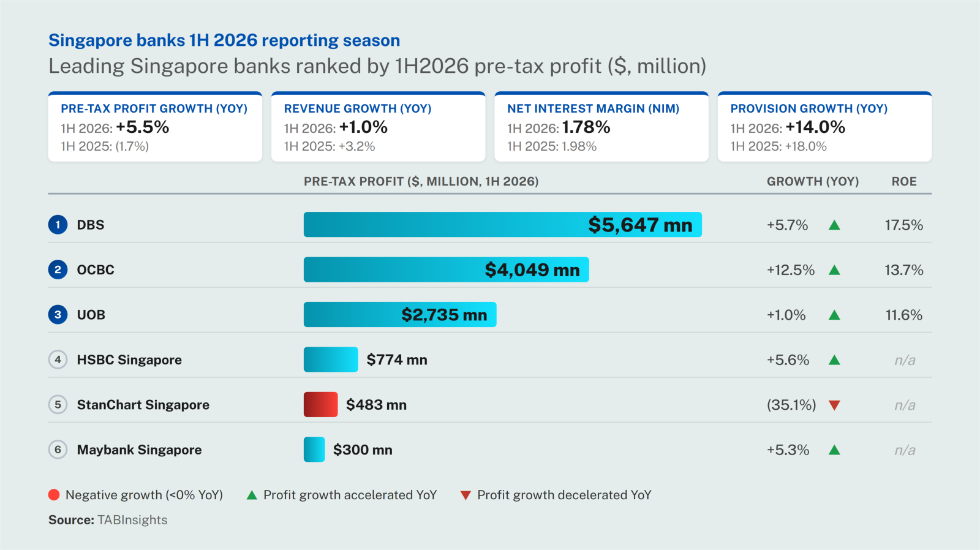980x550 pixels.
Task: Click the "StanChart Singapore" bank name
Action: (x=143, y=405)
